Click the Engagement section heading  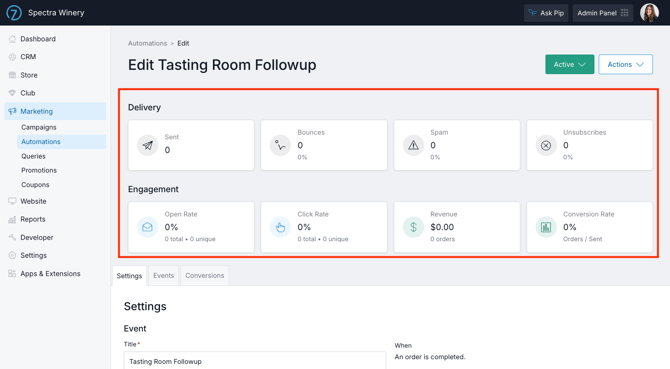[x=153, y=189]
